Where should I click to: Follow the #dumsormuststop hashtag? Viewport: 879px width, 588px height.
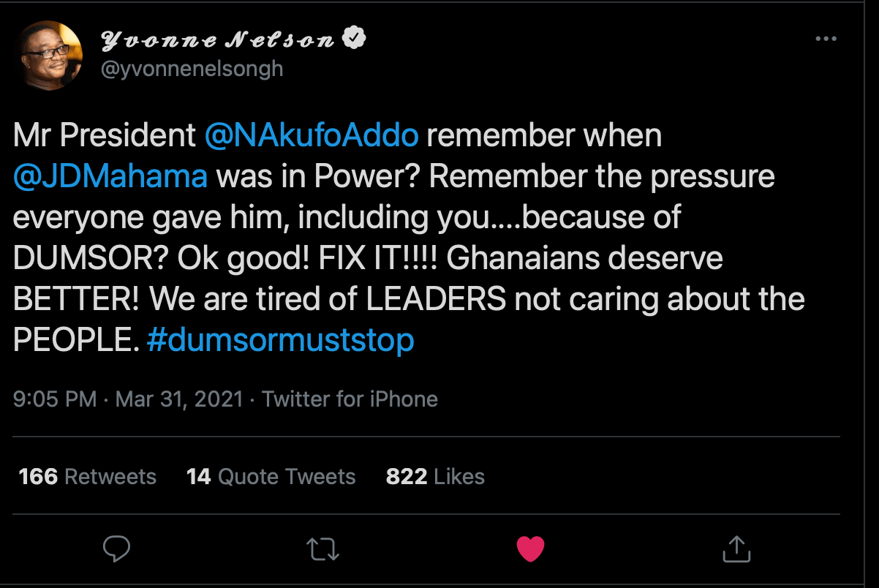point(280,340)
